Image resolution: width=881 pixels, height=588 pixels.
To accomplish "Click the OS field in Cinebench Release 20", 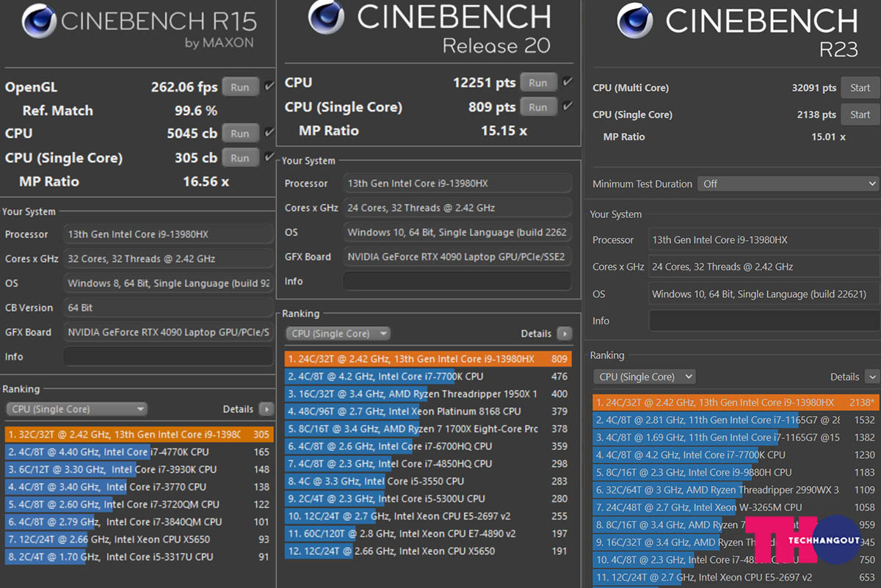I will 457,232.
